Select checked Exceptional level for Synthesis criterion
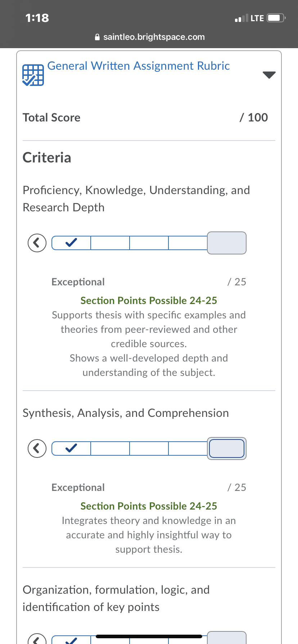Screen dimensions: 298x644 point(71,448)
